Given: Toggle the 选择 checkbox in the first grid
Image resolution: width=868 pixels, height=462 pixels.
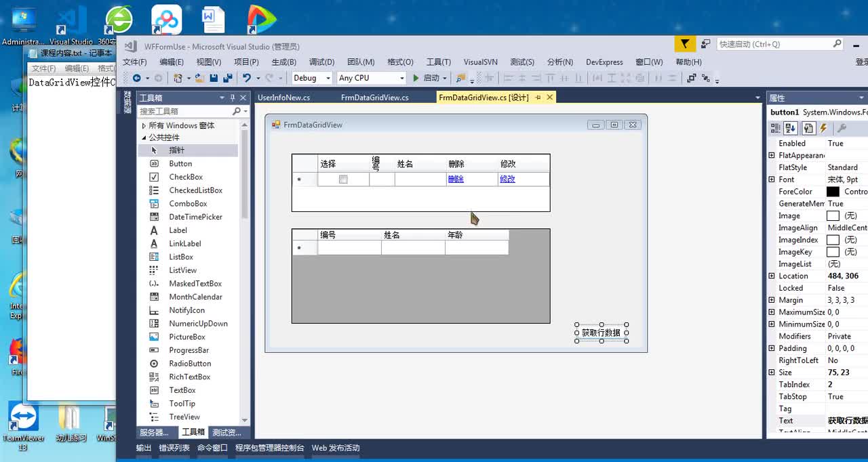Looking at the screenshot, I should [x=343, y=180].
